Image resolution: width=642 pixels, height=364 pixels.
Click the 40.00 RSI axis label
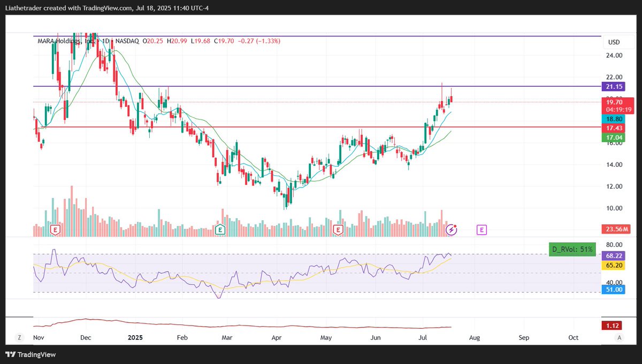click(614, 282)
